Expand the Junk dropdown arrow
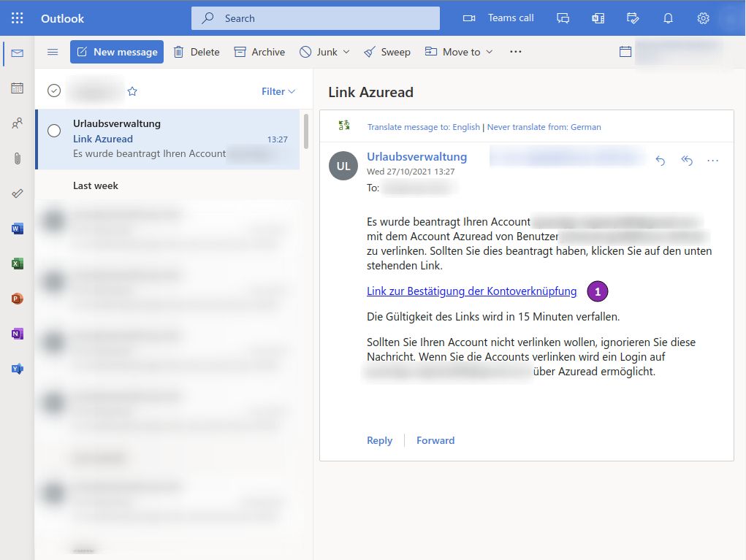746x560 pixels. (x=346, y=52)
